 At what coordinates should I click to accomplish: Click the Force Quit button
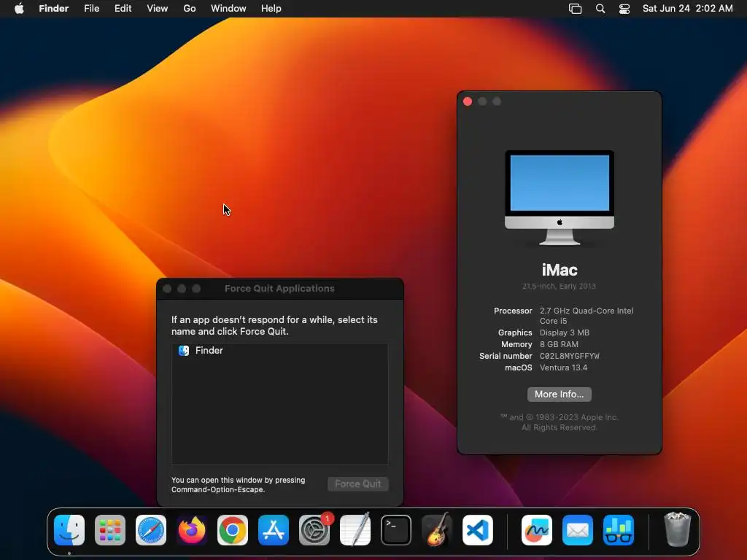[357, 484]
